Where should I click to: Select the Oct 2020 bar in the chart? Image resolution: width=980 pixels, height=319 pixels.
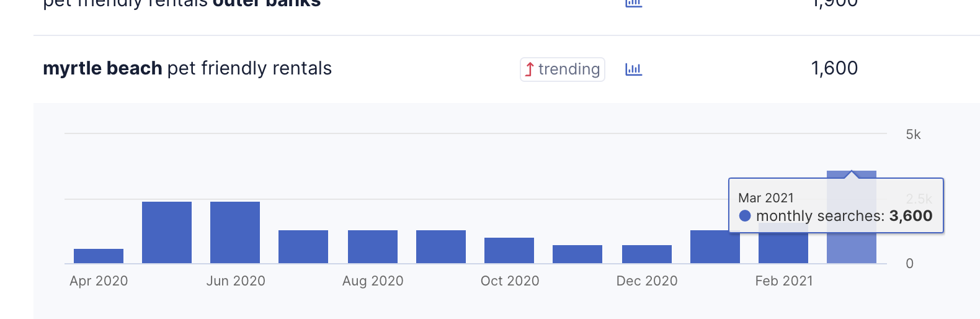coord(509,250)
